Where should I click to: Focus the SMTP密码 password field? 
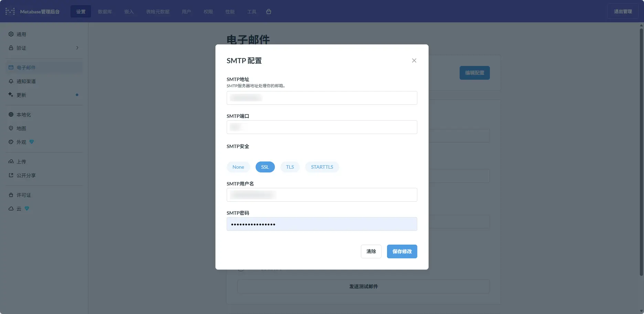click(x=322, y=224)
